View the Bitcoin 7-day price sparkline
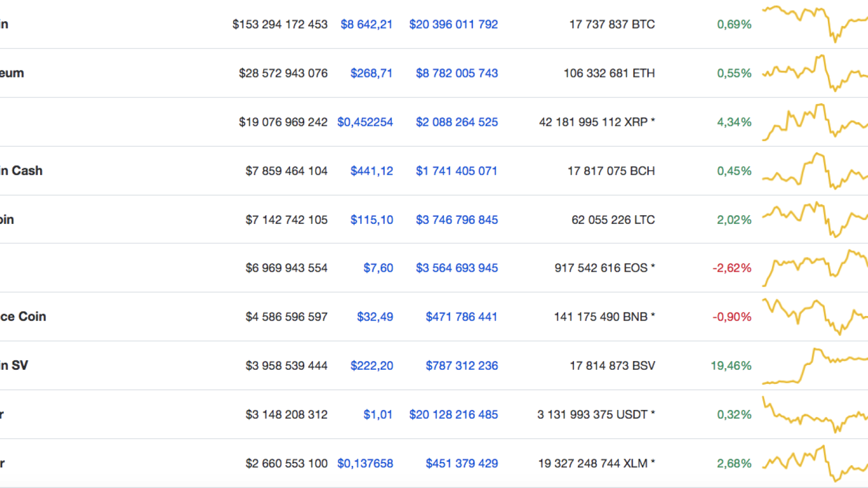Viewport: 868px width, 488px height. pyautogui.click(x=815, y=24)
